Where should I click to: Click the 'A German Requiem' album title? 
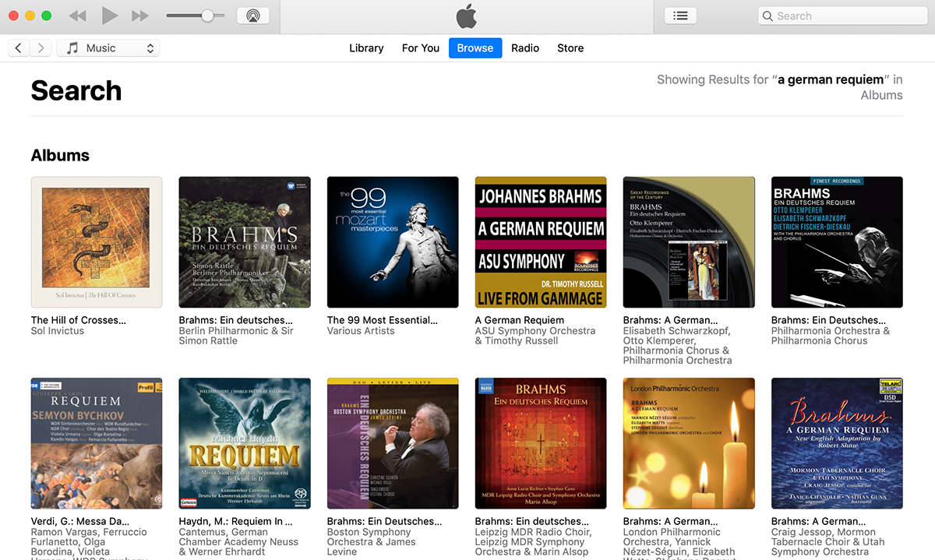(520, 320)
